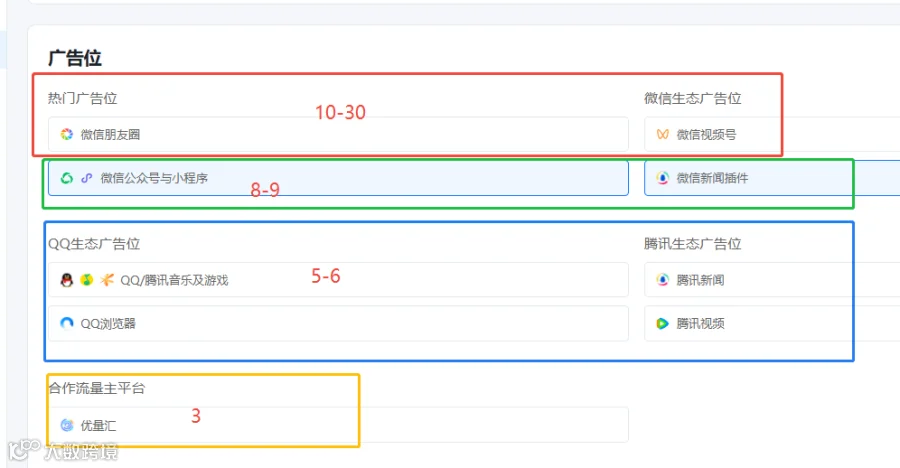Click the 腾讯新闻 logo icon
900x468 pixels.
click(662, 280)
